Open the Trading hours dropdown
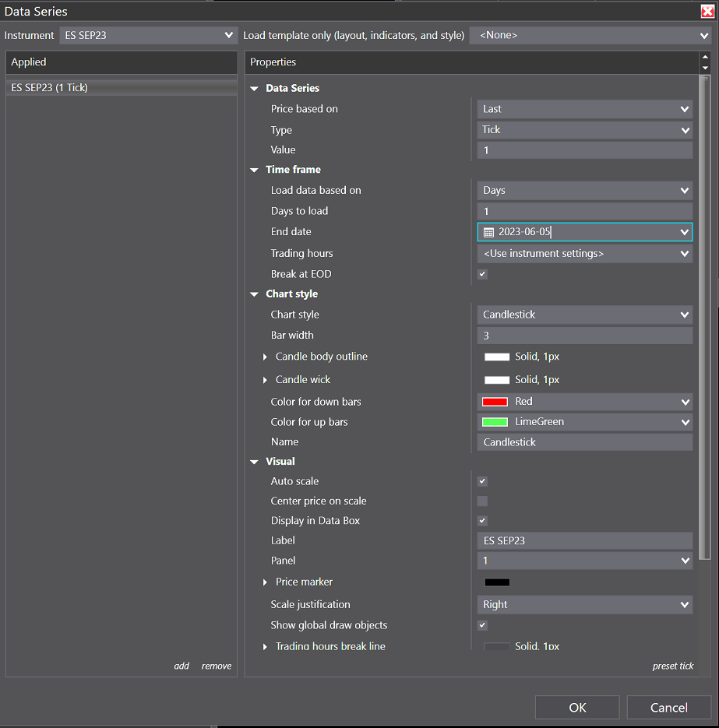This screenshot has width=719, height=728. (585, 254)
